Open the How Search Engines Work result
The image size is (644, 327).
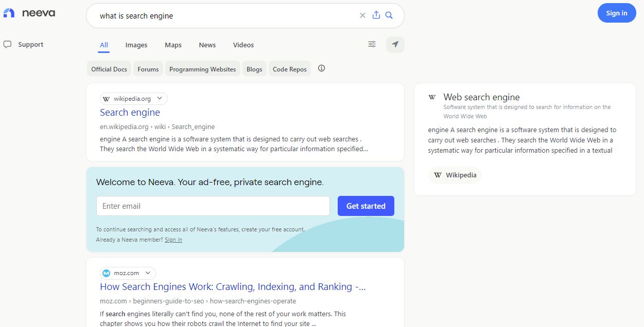tap(233, 286)
